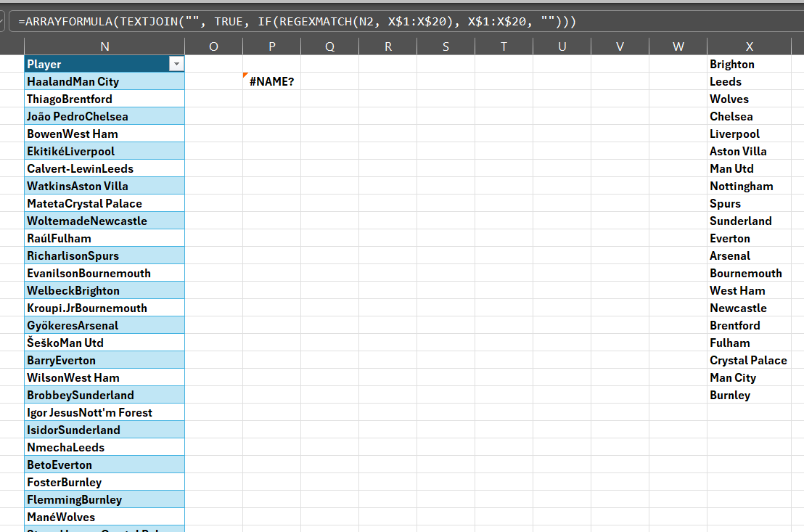Select column header T
This screenshot has height=532, width=804.
point(504,45)
